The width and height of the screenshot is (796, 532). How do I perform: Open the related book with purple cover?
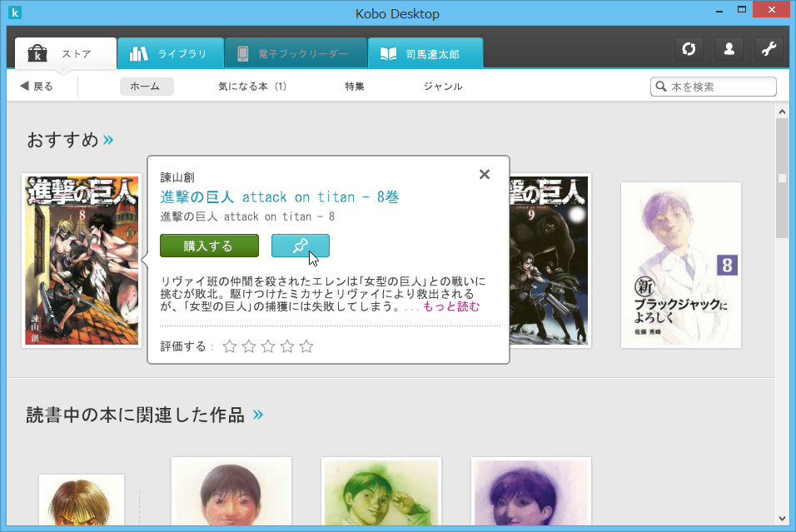point(531,491)
